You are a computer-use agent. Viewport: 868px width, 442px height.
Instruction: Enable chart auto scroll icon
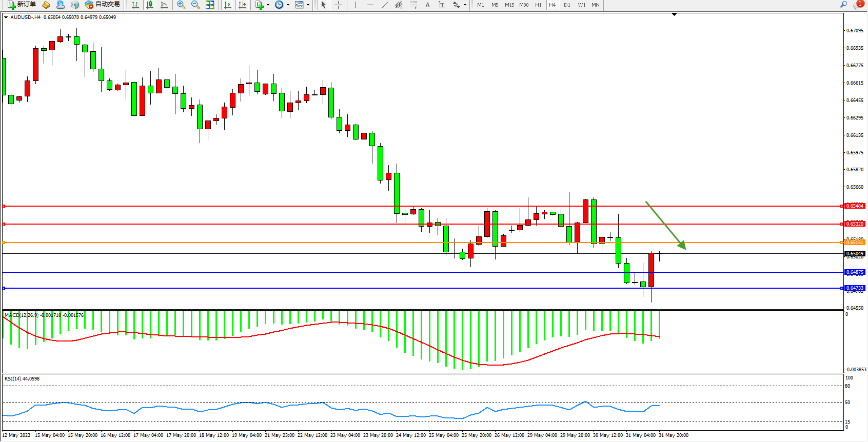coord(228,5)
